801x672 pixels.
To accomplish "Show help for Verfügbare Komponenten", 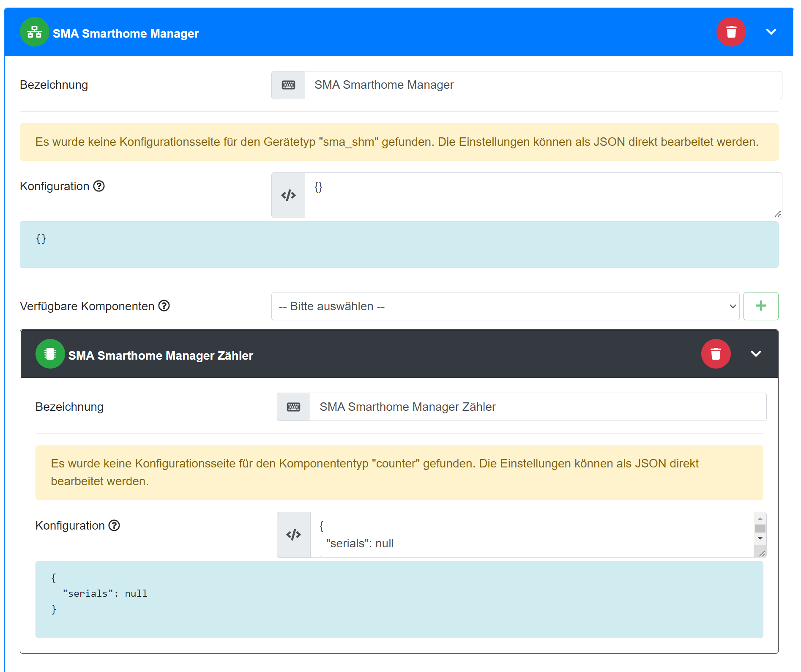I will 164,306.
